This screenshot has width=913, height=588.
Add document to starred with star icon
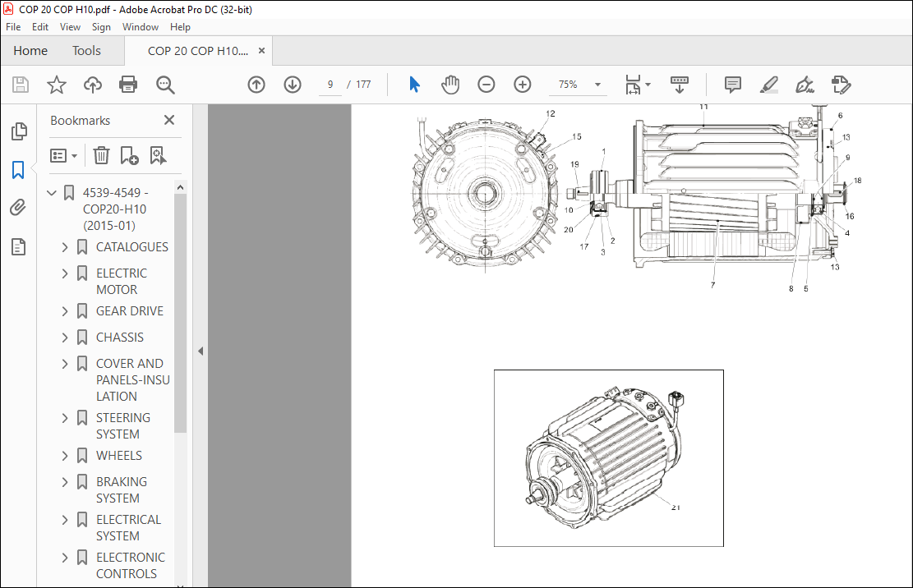[57, 85]
